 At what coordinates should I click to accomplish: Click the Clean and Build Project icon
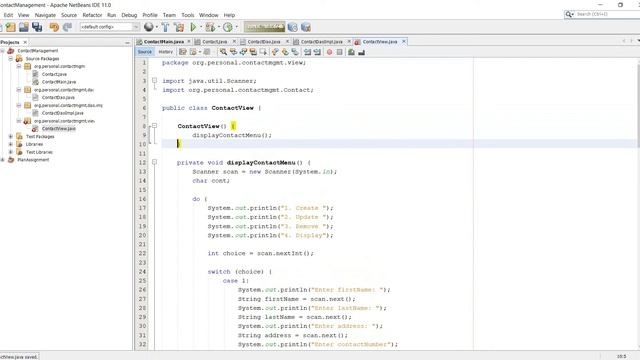pyautogui.click(x=179, y=27)
